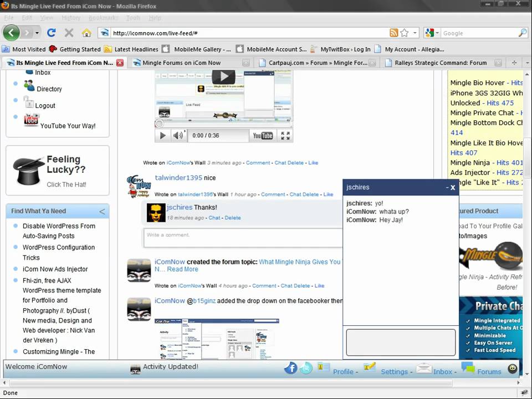Viewport: 532px width, 399px height.
Task: Open the address bar history dropdown
Action: [415, 33]
